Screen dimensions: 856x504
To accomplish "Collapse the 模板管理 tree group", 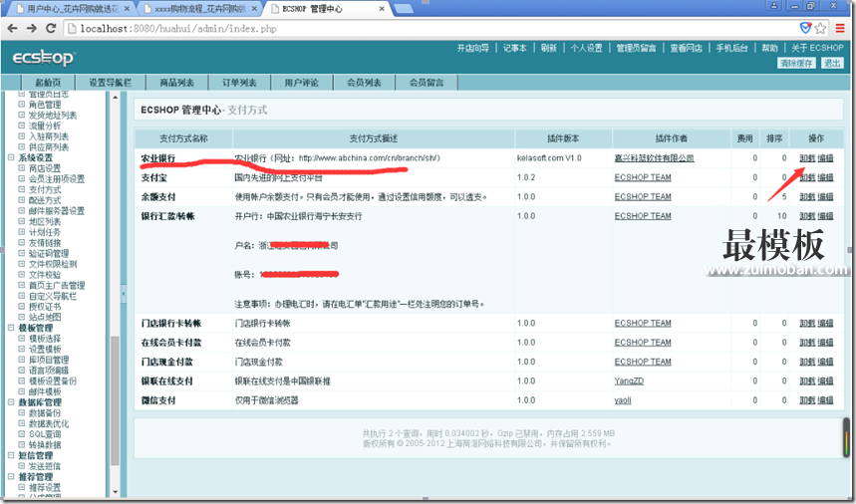I will (11, 328).
